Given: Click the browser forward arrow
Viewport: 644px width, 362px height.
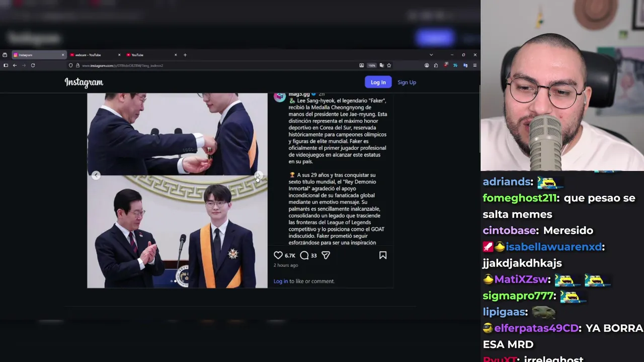Looking at the screenshot, I should (x=24, y=65).
